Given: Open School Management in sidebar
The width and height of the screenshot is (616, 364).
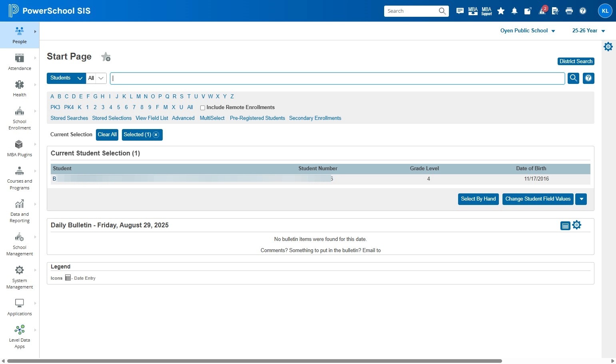Looking at the screenshot, I should 19,245.
